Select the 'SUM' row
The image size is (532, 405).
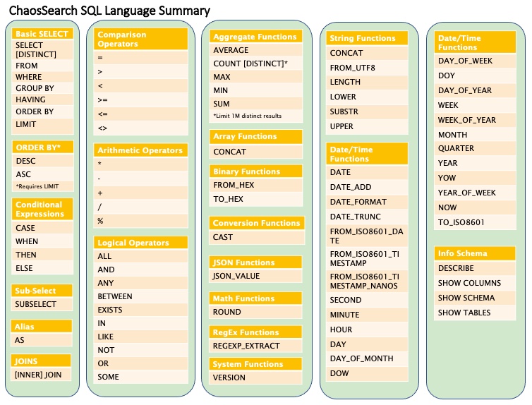256,104
